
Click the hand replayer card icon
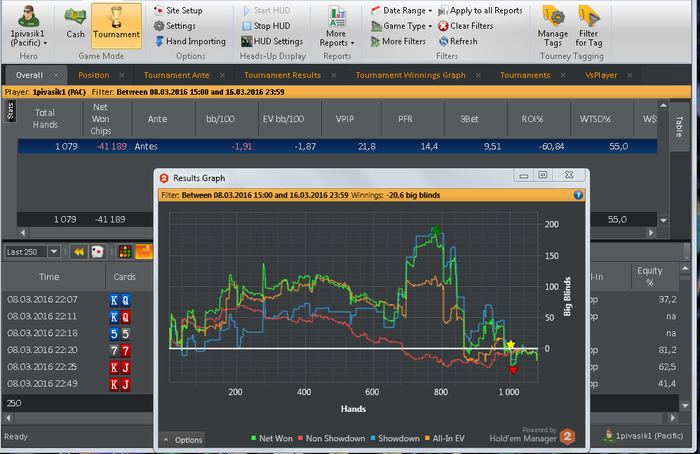point(97,252)
